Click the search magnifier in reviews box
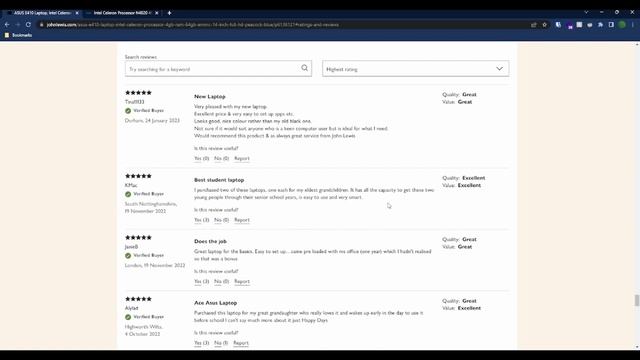 [304, 68]
